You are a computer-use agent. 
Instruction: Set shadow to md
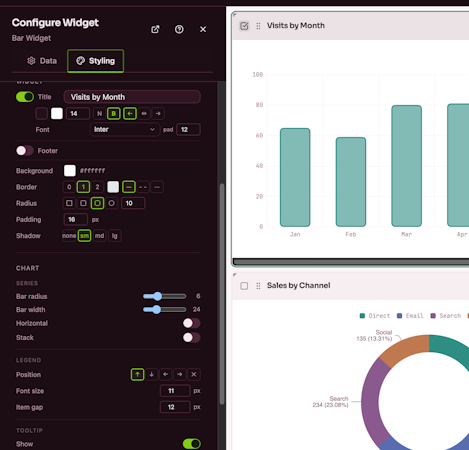(x=99, y=236)
